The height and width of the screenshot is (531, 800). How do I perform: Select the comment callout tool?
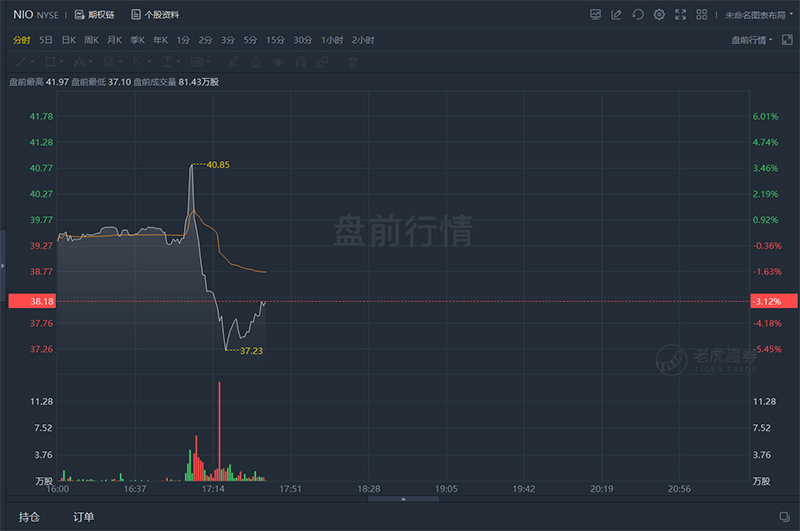pyautogui.click(x=196, y=62)
